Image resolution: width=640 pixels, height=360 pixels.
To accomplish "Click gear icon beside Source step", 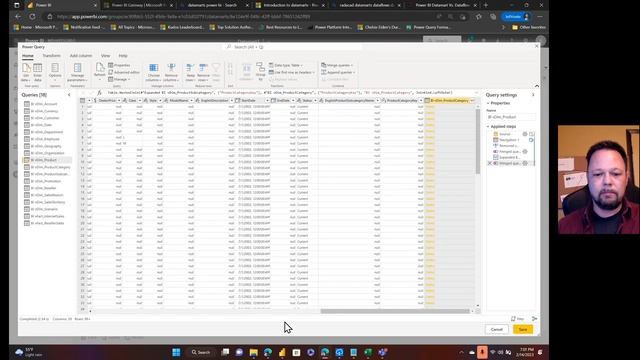I will tap(525, 134).
